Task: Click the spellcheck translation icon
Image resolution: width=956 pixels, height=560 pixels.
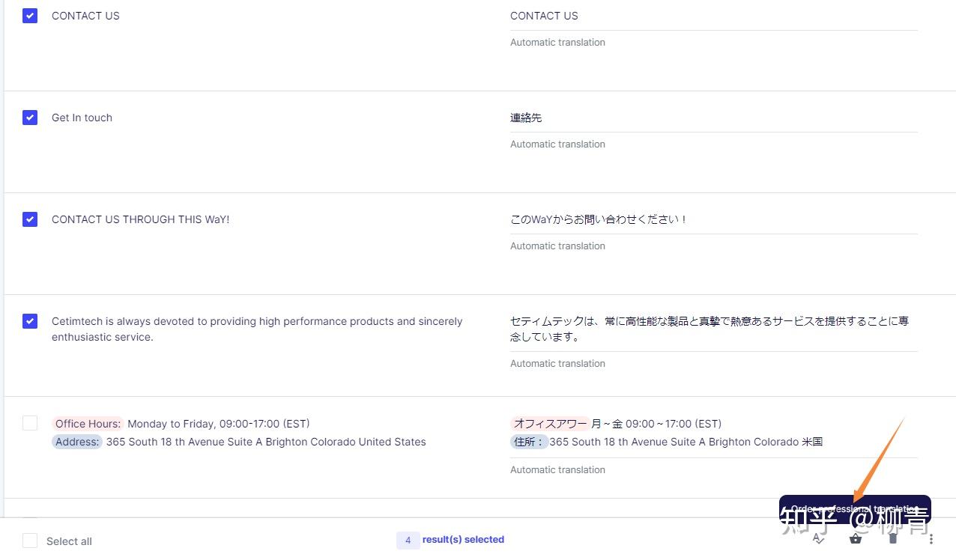Action: (818, 538)
